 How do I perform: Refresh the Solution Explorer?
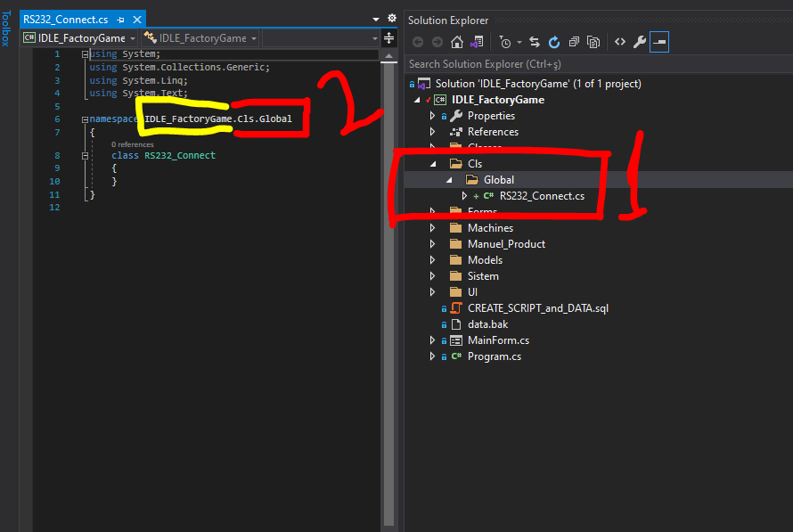pyautogui.click(x=554, y=42)
